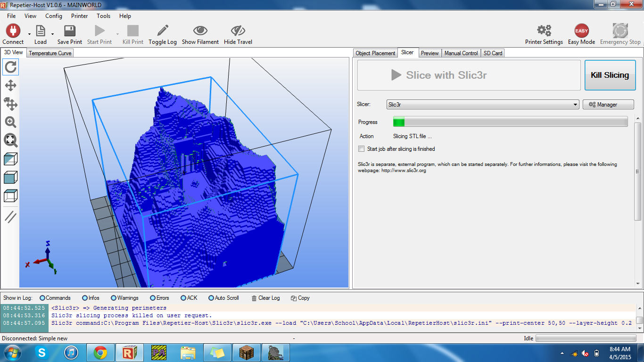Click the log panel vertical scrollbar

pyautogui.click(x=639, y=318)
